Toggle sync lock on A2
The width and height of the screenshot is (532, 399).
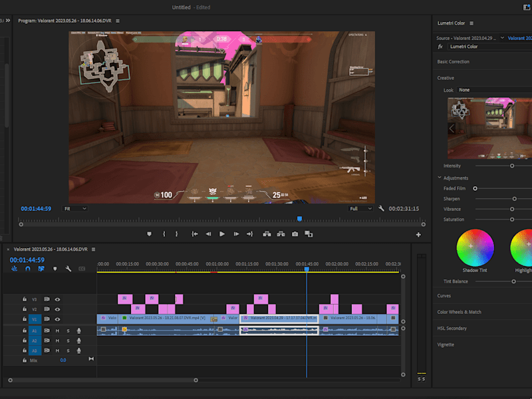click(47, 340)
